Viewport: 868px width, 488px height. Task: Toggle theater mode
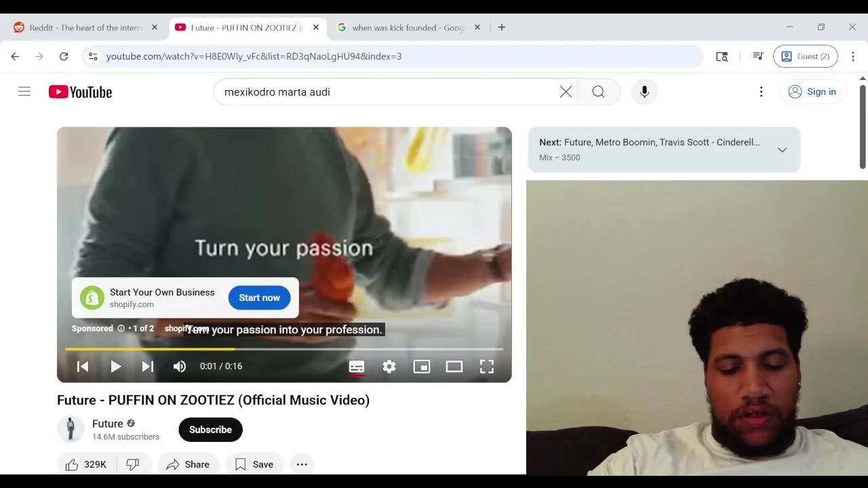pos(454,367)
